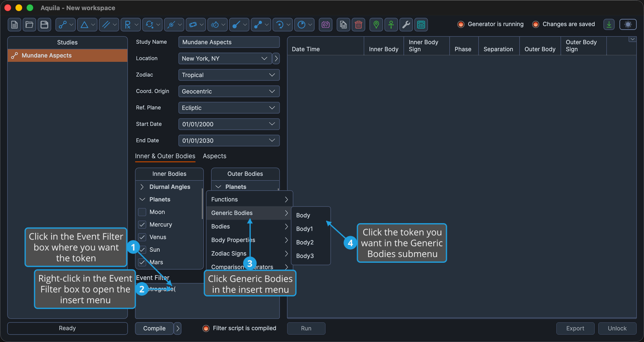Select Mundane Aspects in Studies list
644x342 pixels.
[x=68, y=56]
